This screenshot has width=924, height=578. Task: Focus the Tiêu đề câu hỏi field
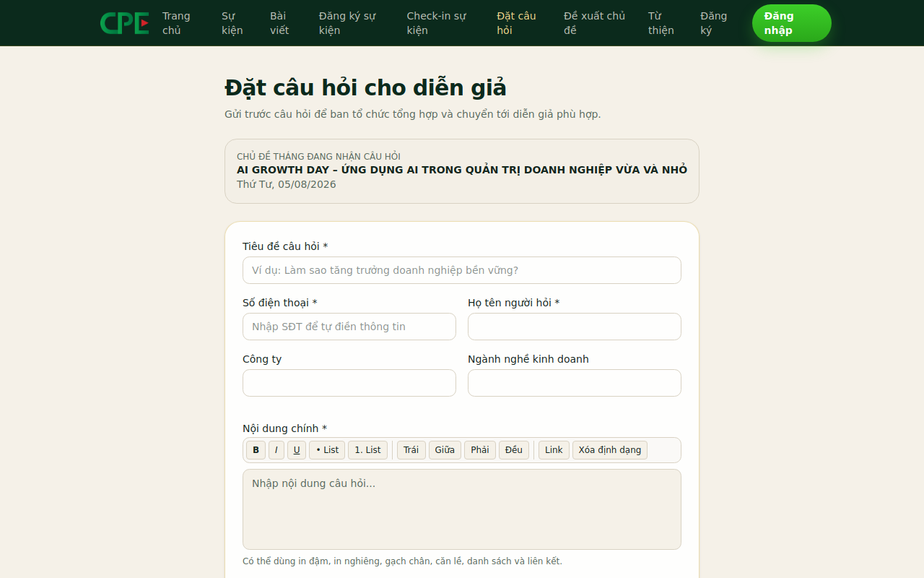coord(462,270)
